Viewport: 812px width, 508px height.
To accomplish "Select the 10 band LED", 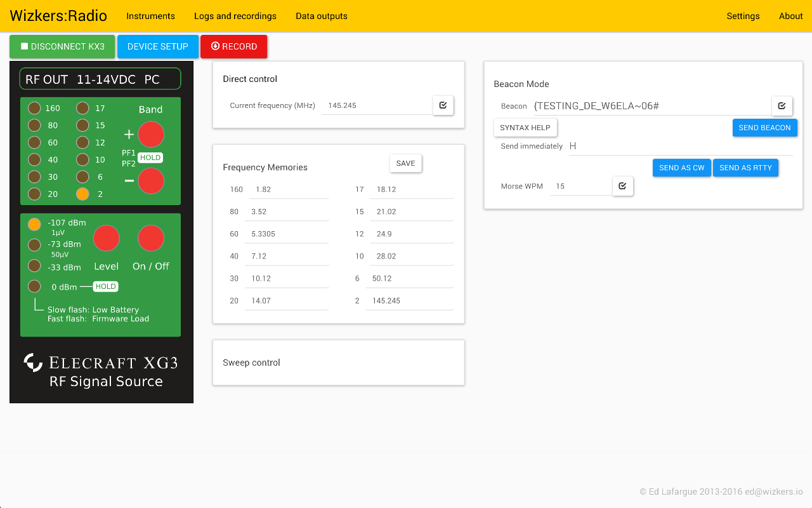I will pyautogui.click(x=82, y=159).
